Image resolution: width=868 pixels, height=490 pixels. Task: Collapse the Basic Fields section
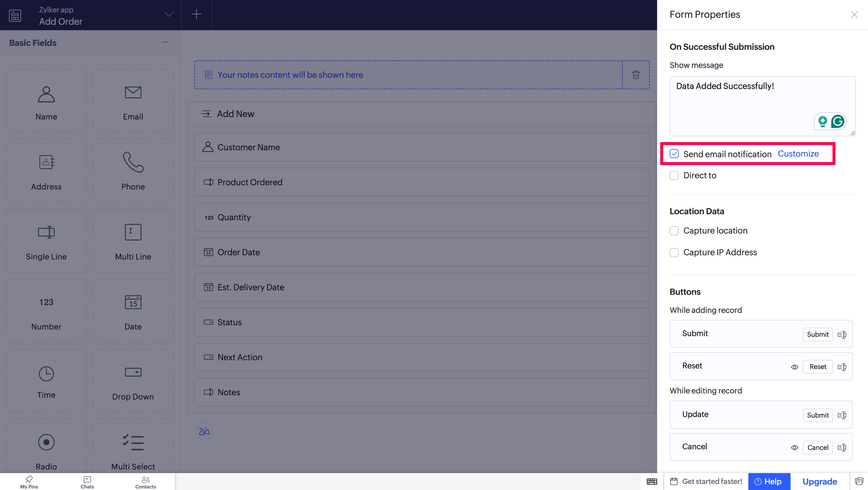165,42
